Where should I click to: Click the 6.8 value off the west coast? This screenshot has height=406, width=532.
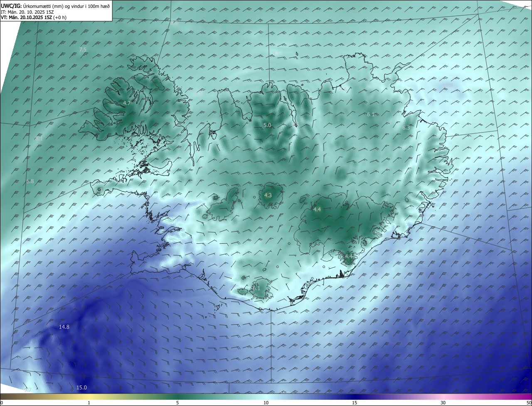coord(30,181)
